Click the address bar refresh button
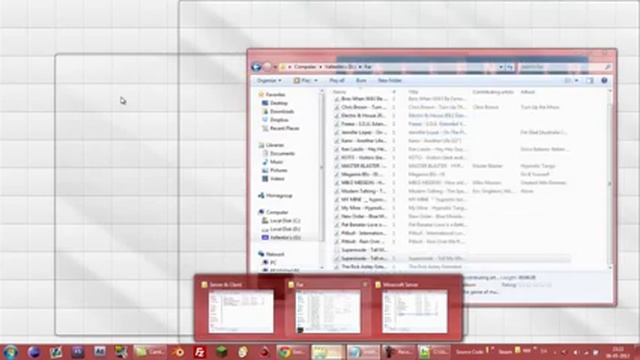The width and height of the screenshot is (640, 360). pyautogui.click(x=510, y=67)
